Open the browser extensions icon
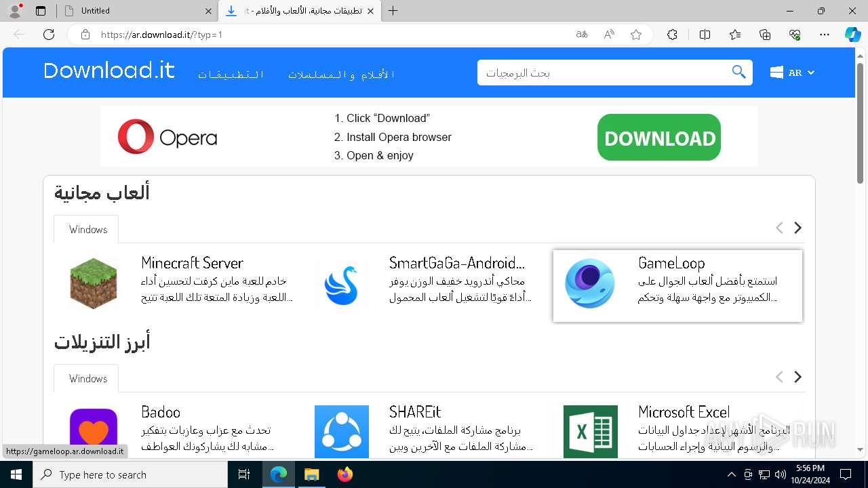 pos(672,35)
